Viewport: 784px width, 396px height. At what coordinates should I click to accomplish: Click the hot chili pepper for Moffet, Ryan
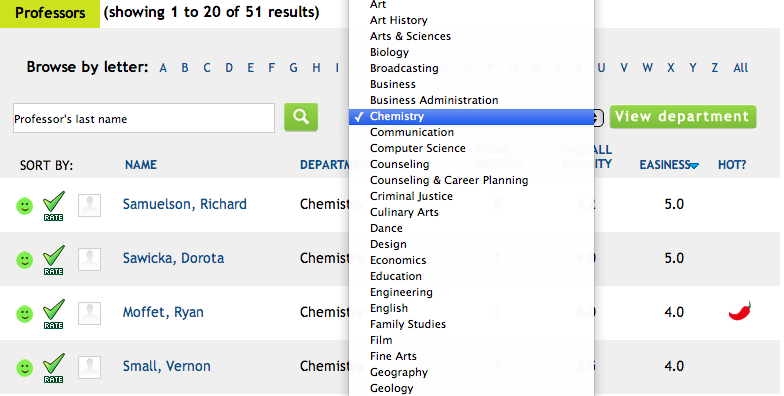pyautogui.click(x=740, y=310)
